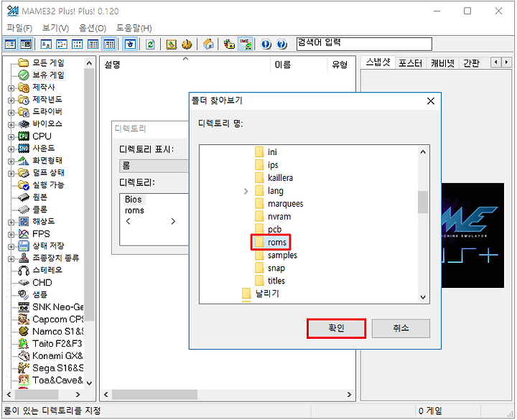This screenshot has height=420, width=517.
Task: Switch to large icons view
Action: pos(46,44)
